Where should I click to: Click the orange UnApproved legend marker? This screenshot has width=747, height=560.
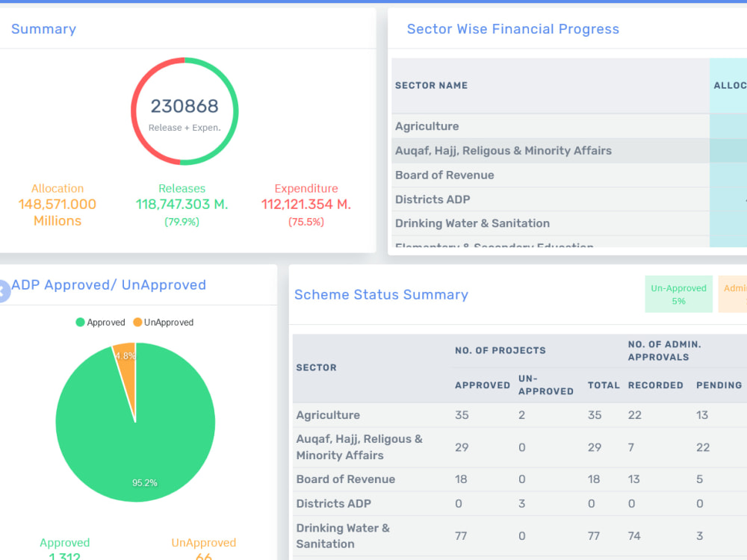pos(138,322)
